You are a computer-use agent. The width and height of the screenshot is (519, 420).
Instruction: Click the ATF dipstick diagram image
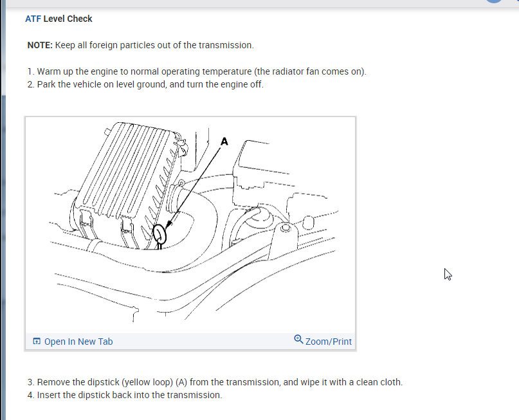pyautogui.click(x=190, y=225)
